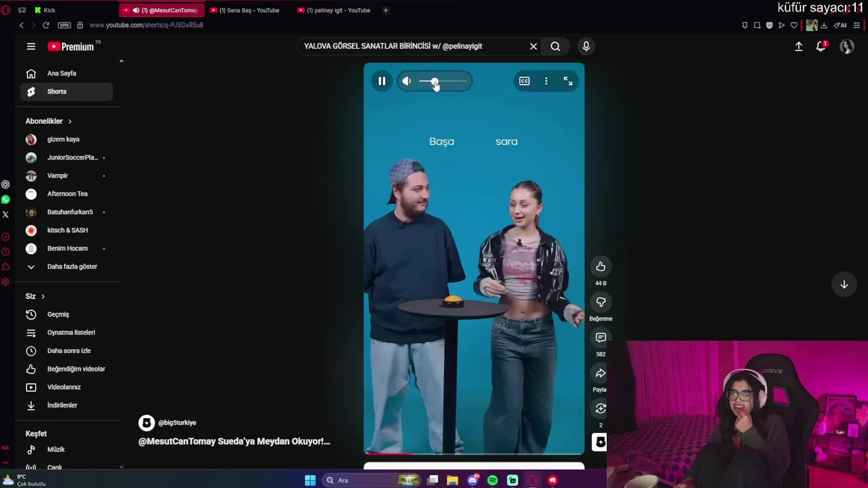Open the create upload icon
Screen dimensions: 868x488
tap(799, 46)
